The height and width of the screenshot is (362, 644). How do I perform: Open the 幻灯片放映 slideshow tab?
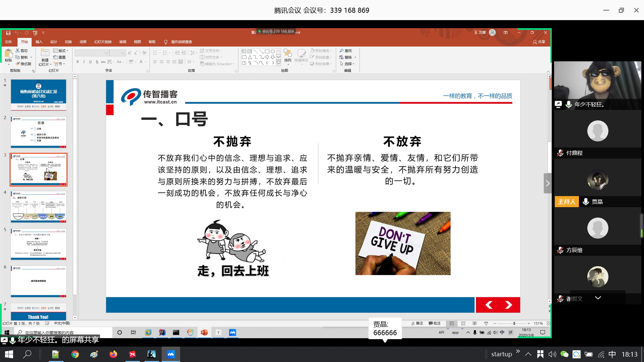click(103, 42)
